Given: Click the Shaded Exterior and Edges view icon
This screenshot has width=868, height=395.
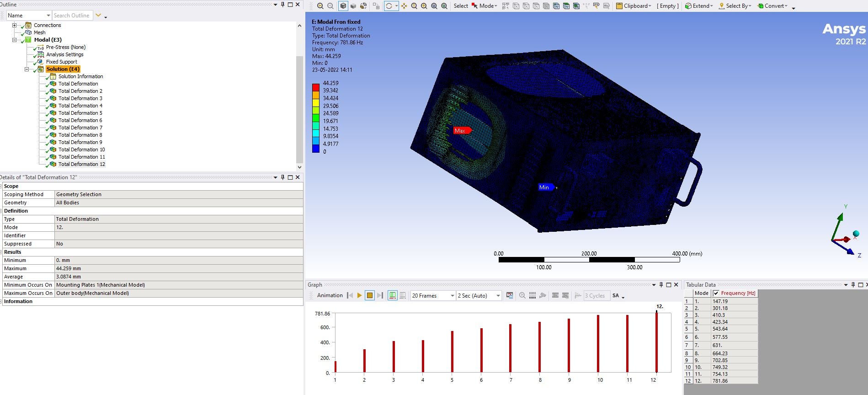Looking at the screenshot, I should tap(343, 6).
